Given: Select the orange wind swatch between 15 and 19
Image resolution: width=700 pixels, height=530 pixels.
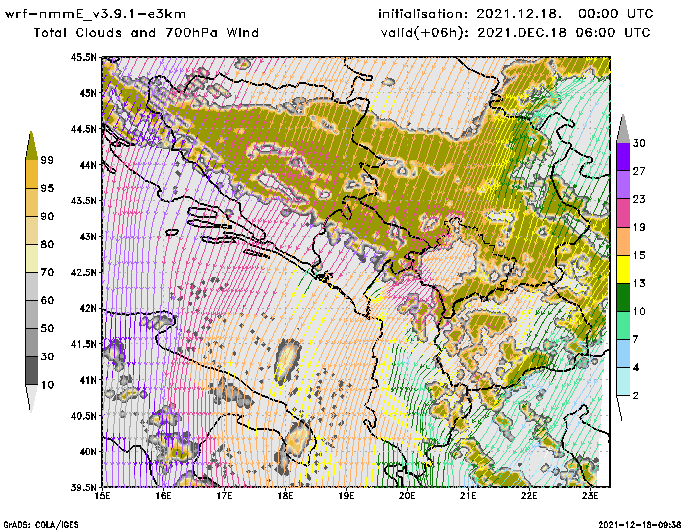Looking at the screenshot, I should pyautogui.click(x=623, y=241).
